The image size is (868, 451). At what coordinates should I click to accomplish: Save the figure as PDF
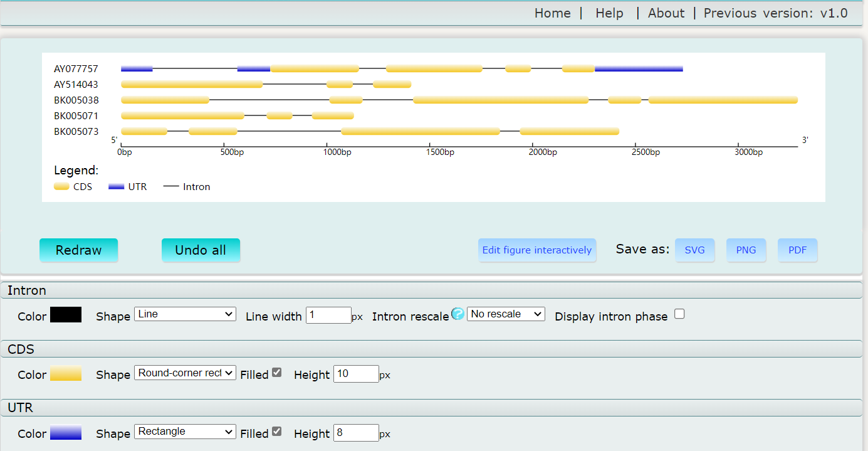[x=797, y=250]
